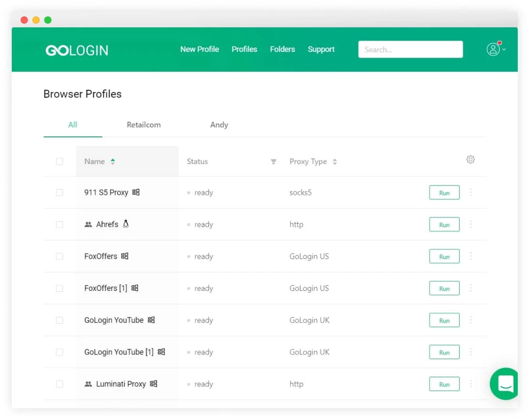Open more options for Luminati Proxy row
The height and width of the screenshot is (420, 530).
pyautogui.click(x=471, y=384)
